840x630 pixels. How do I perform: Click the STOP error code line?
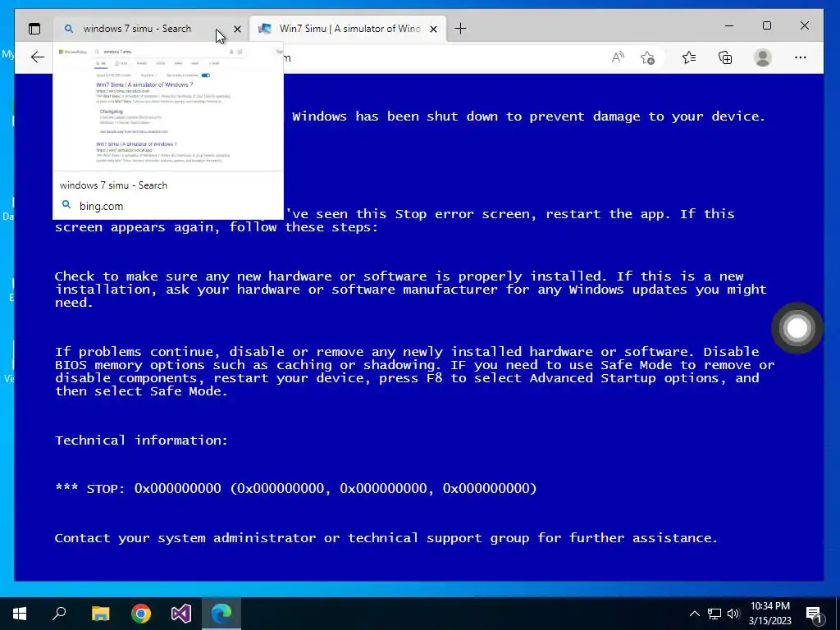coord(295,489)
